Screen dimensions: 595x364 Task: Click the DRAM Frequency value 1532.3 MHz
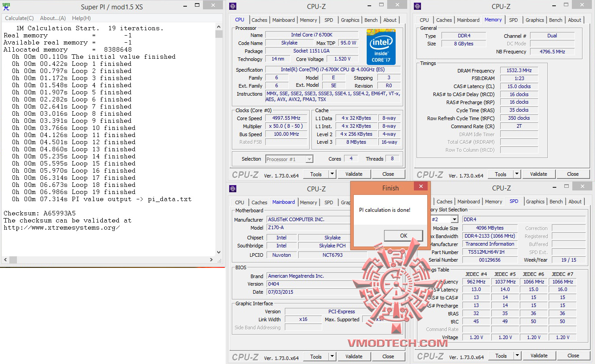[x=519, y=70]
